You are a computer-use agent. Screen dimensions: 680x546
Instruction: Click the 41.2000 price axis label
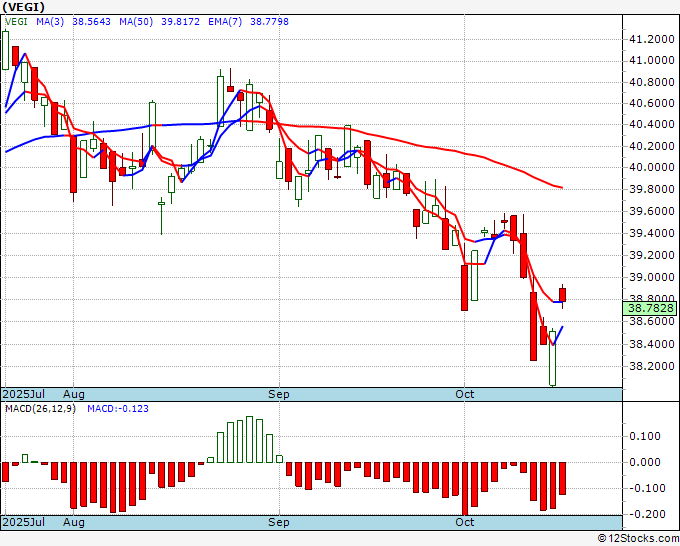click(x=651, y=39)
